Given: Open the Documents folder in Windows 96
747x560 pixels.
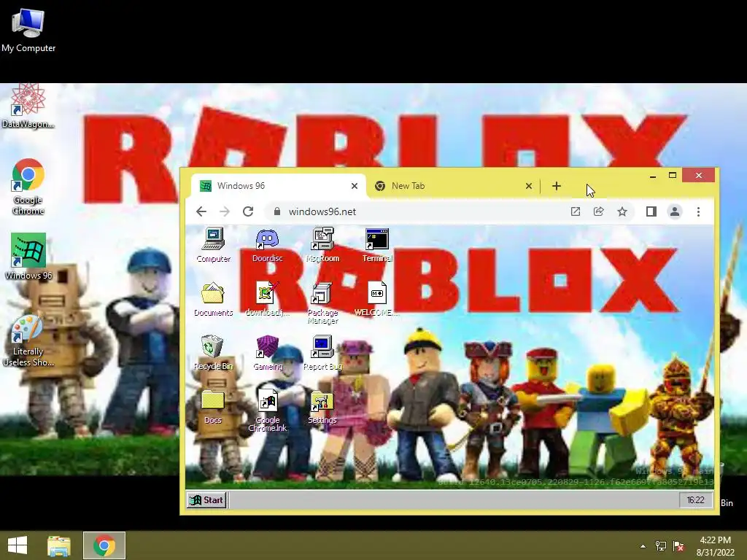Looking at the screenshot, I should click(x=213, y=300).
